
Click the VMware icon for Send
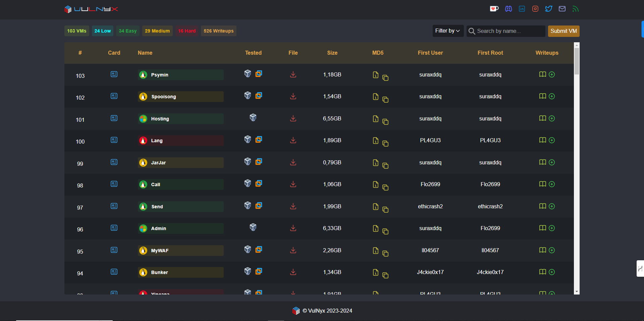(259, 205)
